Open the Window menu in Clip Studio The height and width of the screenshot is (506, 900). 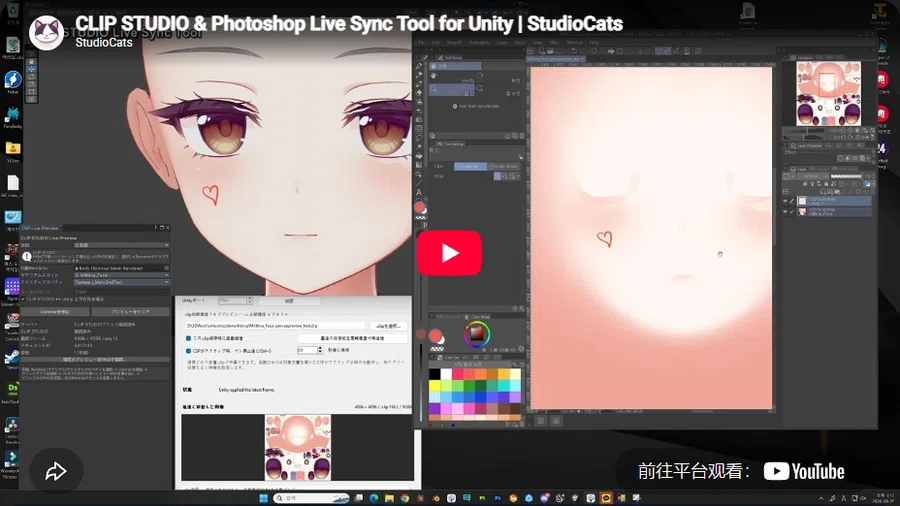pyautogui.click(x=574, y=42)
